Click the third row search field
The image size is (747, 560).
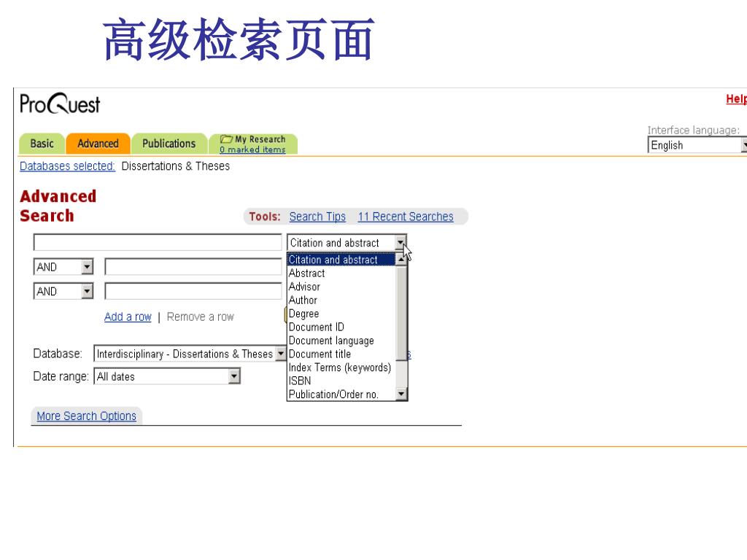pos(193,291)
